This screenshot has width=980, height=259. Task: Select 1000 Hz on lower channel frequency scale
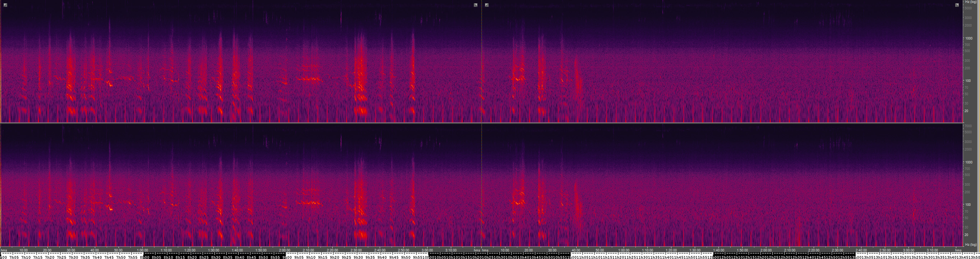969,162
